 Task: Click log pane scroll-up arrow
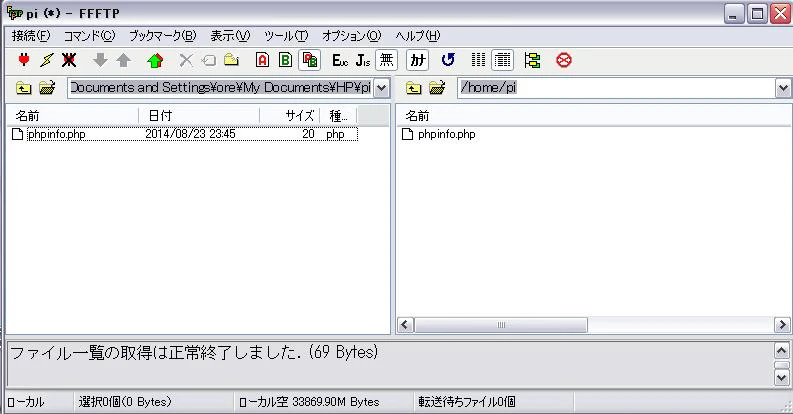(781, 350)
